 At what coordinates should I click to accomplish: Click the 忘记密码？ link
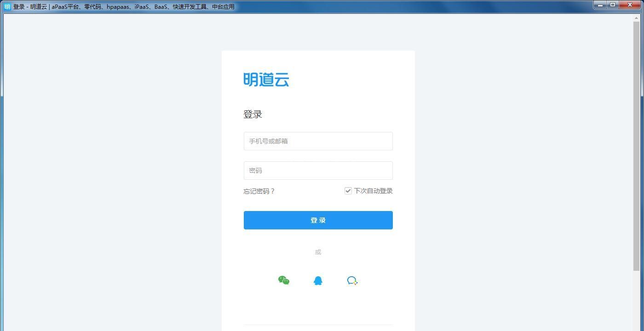coord(259,191)
